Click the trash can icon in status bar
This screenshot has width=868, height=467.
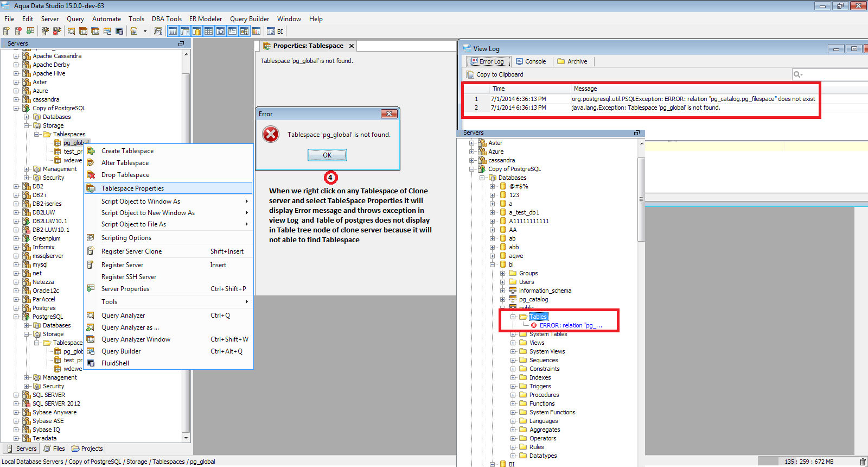[x=863, y=462]
